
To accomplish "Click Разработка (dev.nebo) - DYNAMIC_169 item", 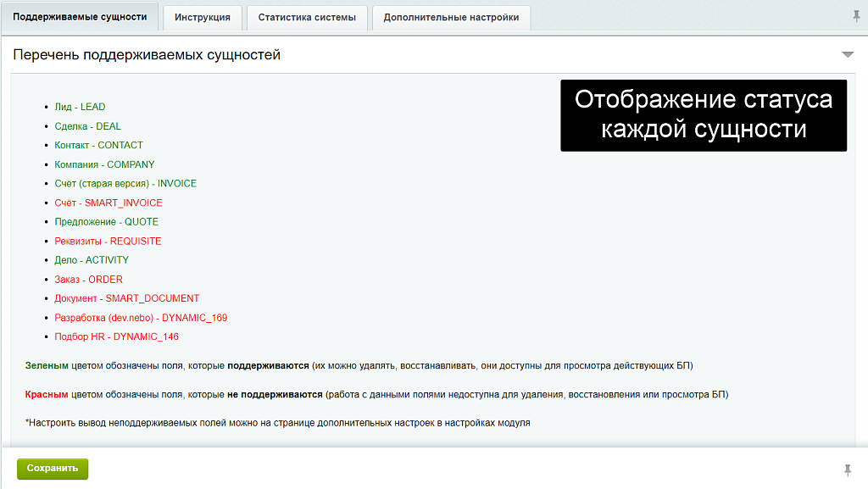I will [141, 318].
